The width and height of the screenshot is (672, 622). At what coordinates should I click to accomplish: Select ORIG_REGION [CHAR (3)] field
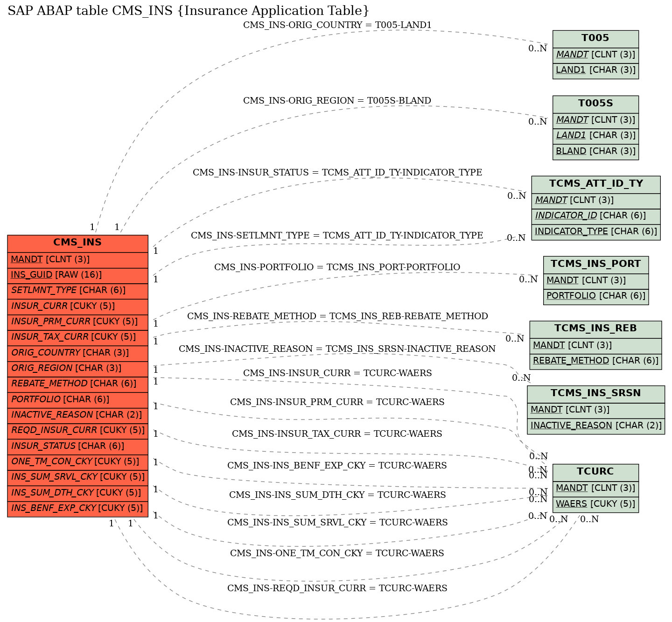(x=77, y=368)
